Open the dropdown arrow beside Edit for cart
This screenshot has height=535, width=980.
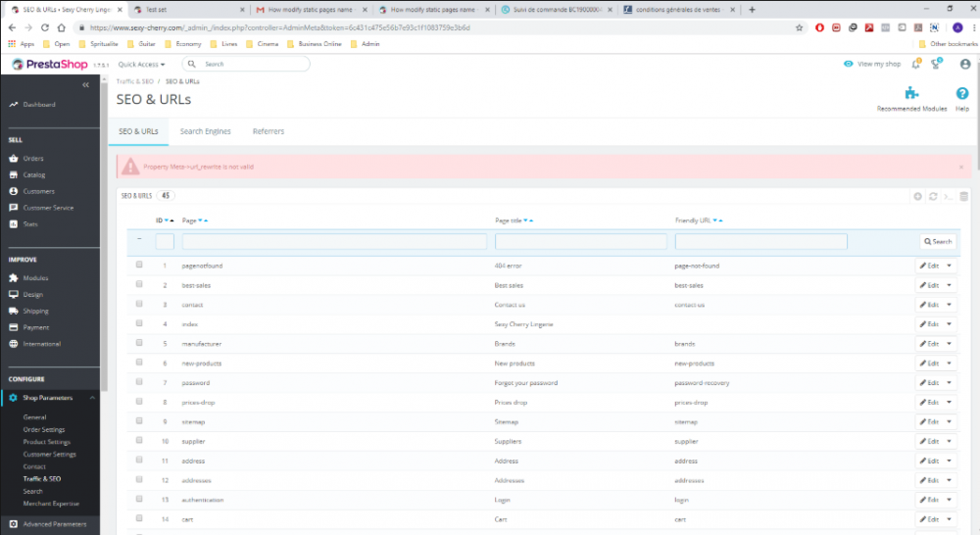(950, 519)
